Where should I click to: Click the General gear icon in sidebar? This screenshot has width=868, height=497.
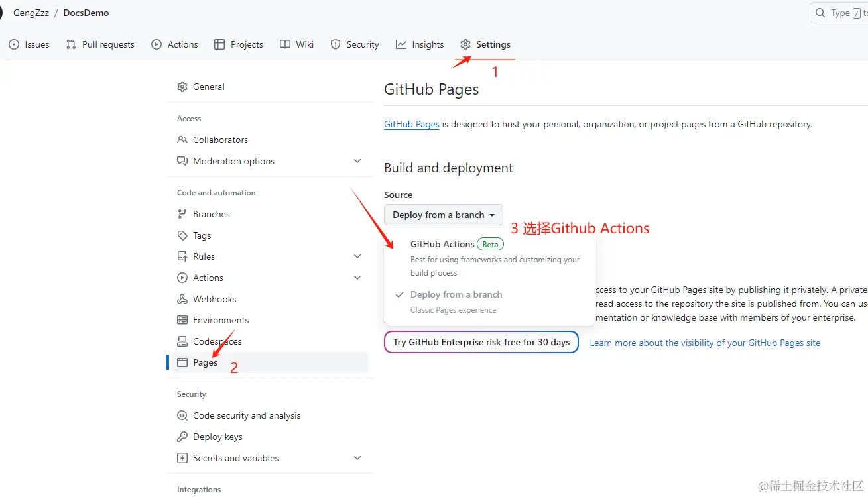click(x=182, y=87)
